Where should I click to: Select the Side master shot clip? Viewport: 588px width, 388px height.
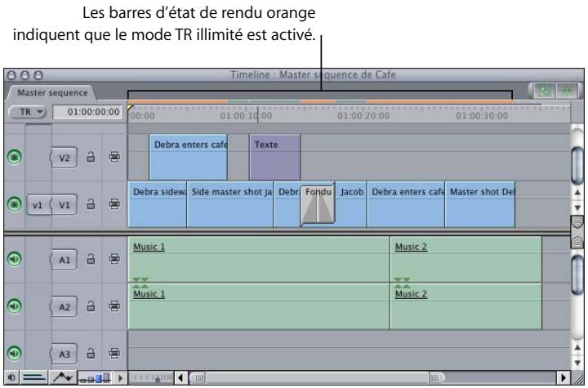[229, 204]
